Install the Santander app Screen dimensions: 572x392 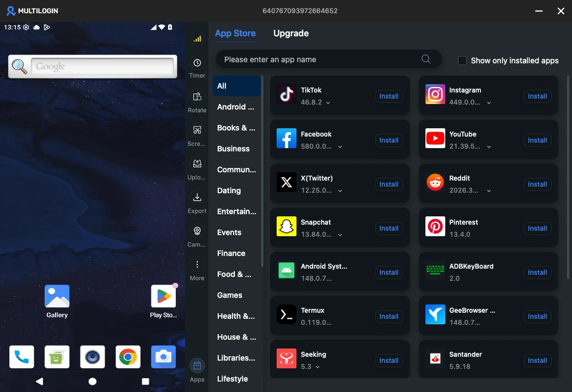tap(537, 361)
